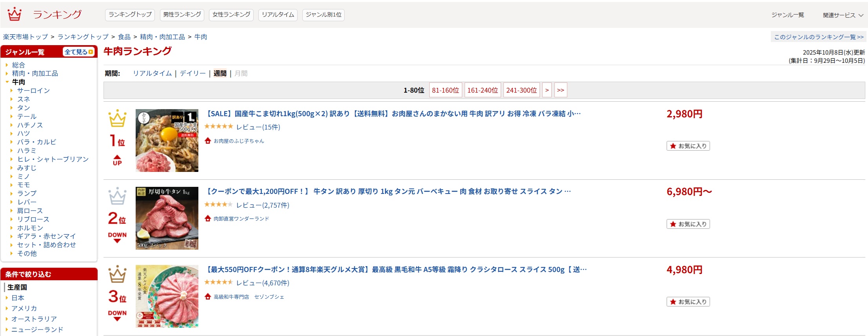This screenshot has width=868, height=336.
Task: Click the bronze crown icon for rank 3
Action: 117,274
